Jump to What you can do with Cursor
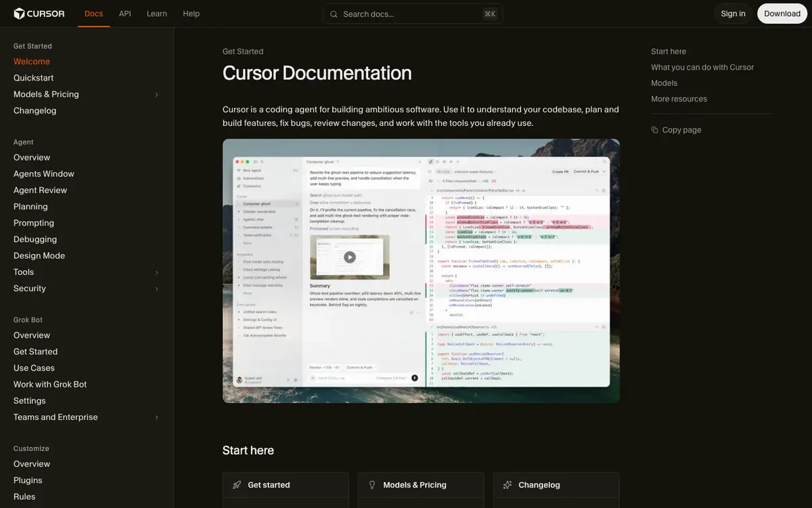Image resolution: width=812 pixels, height=508 pixels. click(x=702, y=67)
